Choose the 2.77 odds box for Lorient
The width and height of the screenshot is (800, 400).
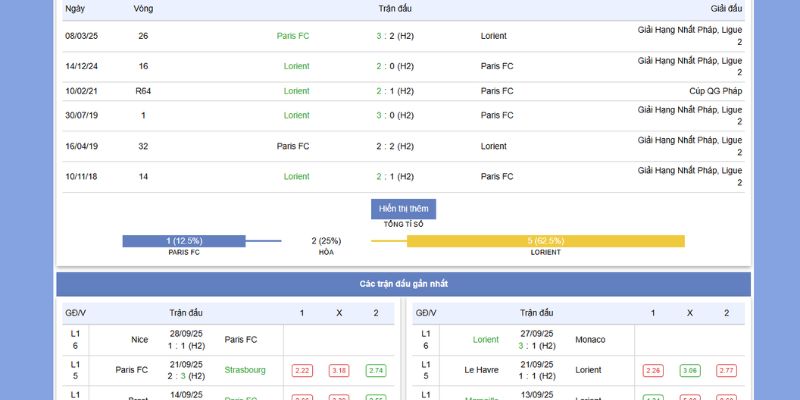727,370
